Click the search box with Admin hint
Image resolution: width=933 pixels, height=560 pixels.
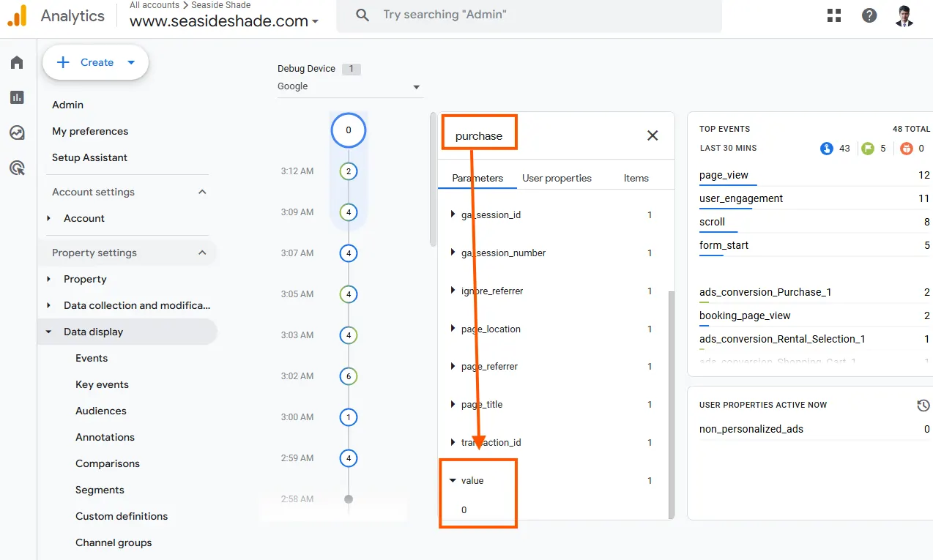click(x=529, y=15)
